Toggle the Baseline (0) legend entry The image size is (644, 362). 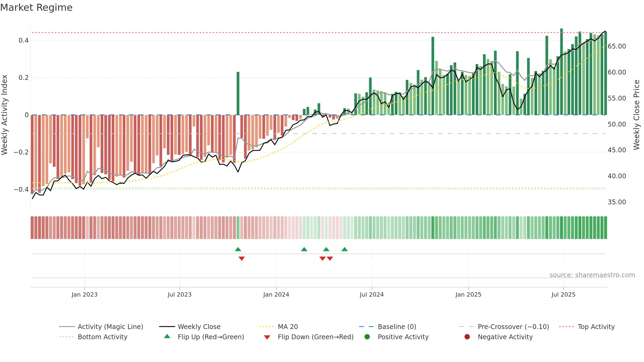[387, 327]
